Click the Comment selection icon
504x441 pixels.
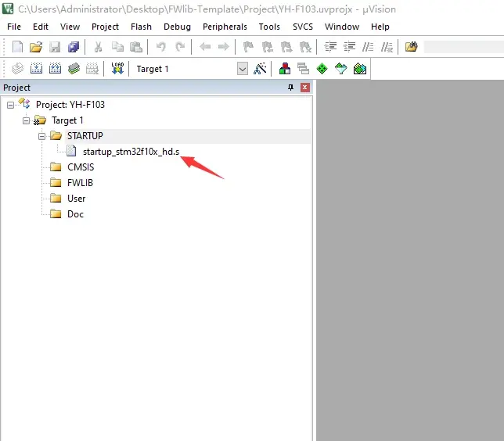[368, 47]
